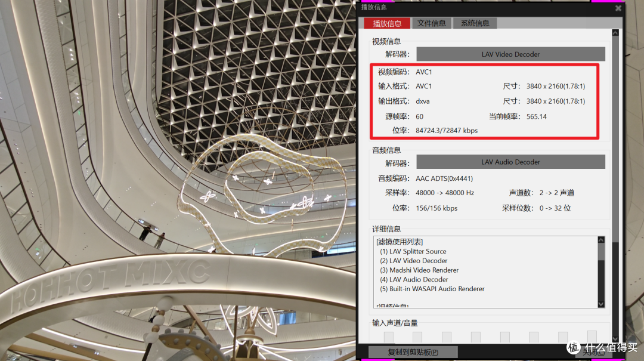Click the sample bits value 0 -> 32 位
The height and width of the screenshot is (361, 644).
click(x=555, y=208)
